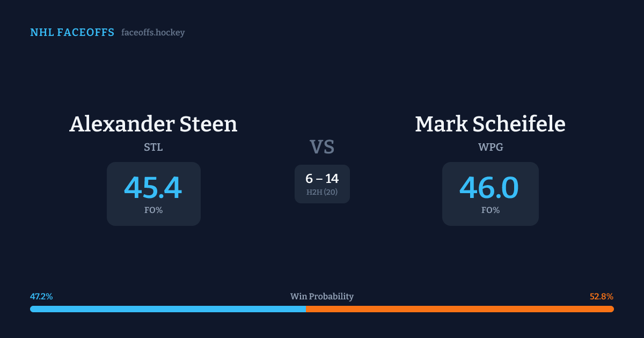Click the H2H (20) label

coord(322,192)
